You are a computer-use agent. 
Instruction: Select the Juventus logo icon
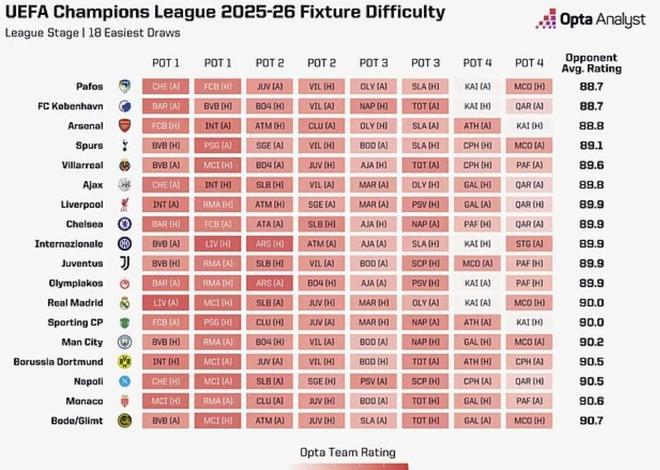click(125, 264)
